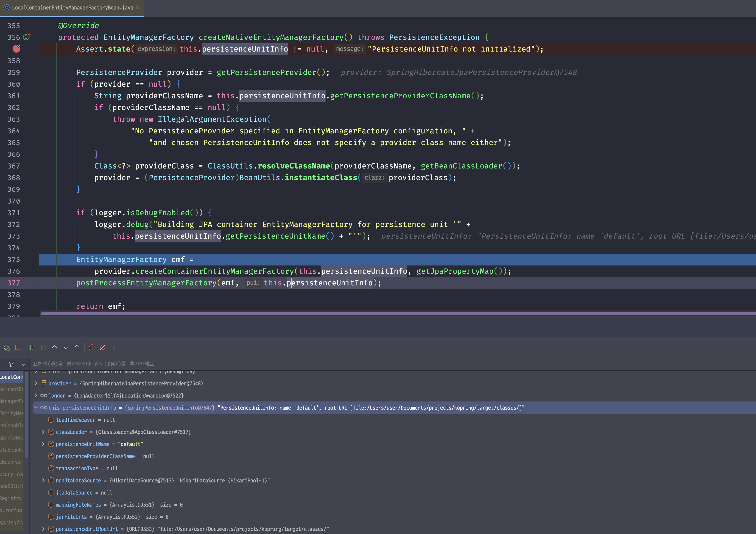This screenshot has width=756, height=534.
Task: Select the jarFileUrls ArrayList row
Action: pos(394,517)
